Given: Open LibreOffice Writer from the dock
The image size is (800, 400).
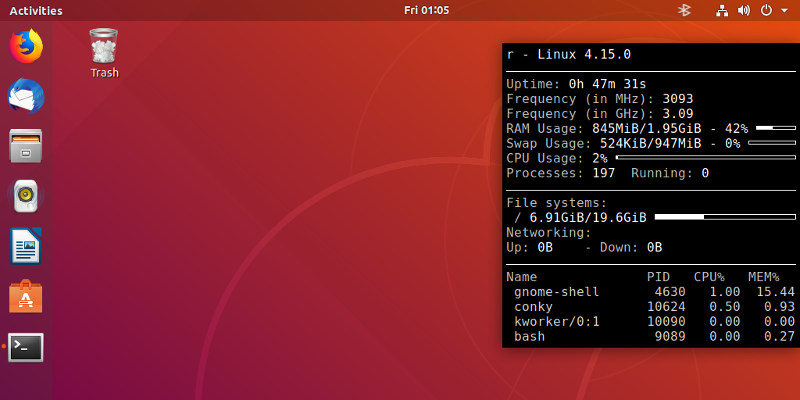Looking at the screenshot, I should 26,246.
